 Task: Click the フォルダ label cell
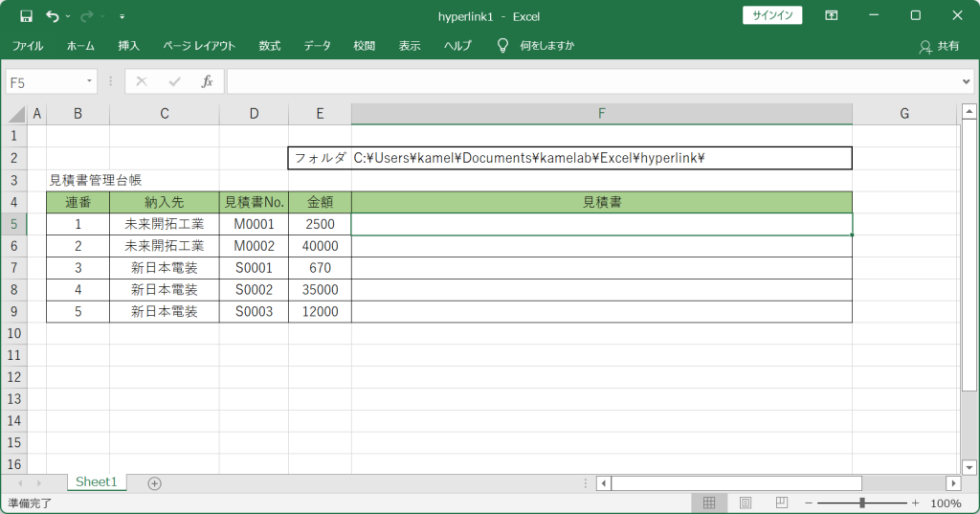click(x=320, y=158)
